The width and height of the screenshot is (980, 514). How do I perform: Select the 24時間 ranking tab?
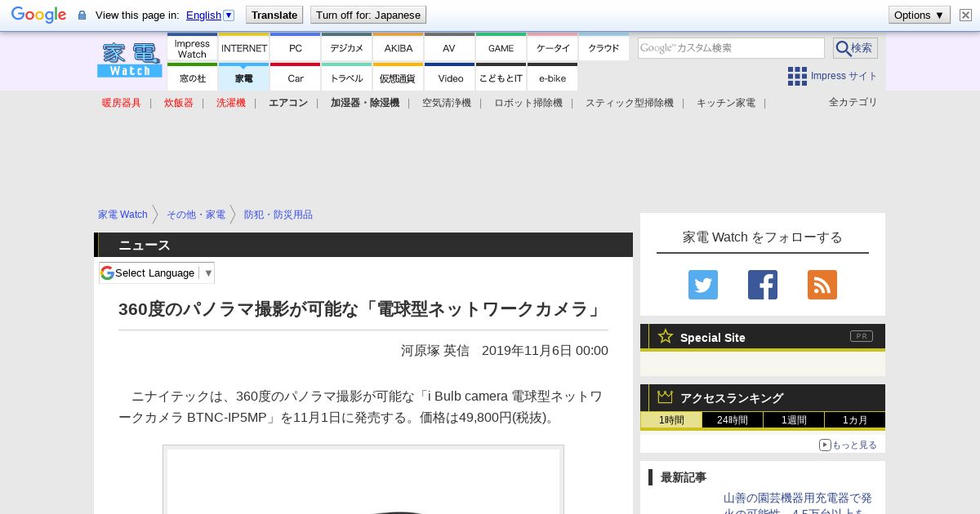733,420
